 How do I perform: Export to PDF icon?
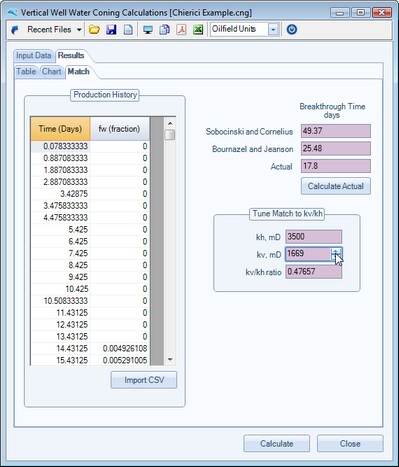point(181,30)
